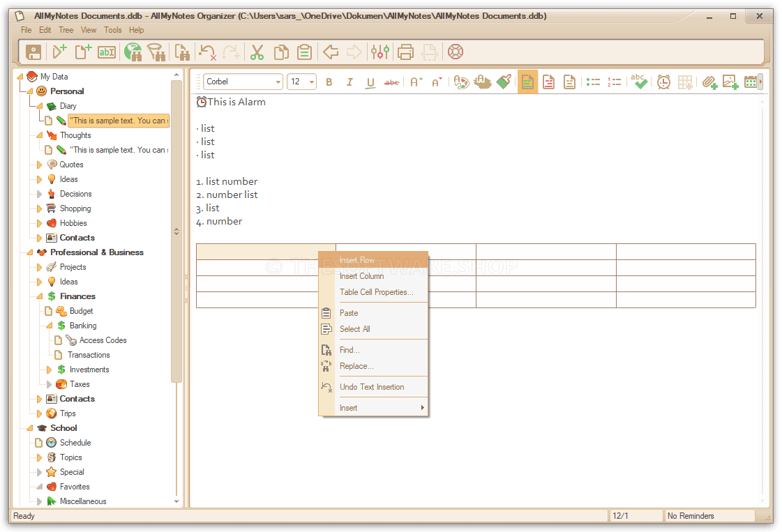782x532 pixels.
Task: Select Insert Column in the context menu
Action: [x=373, y=276]
